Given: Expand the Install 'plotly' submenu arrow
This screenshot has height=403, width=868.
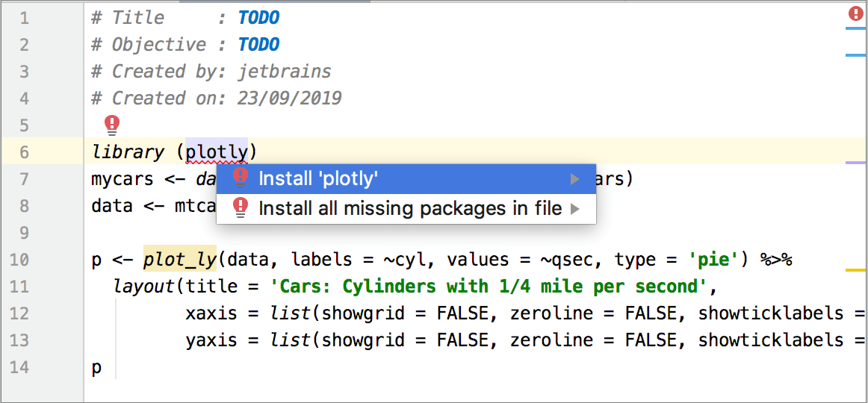Looking at the screenshot, I should tap(574, 178).
